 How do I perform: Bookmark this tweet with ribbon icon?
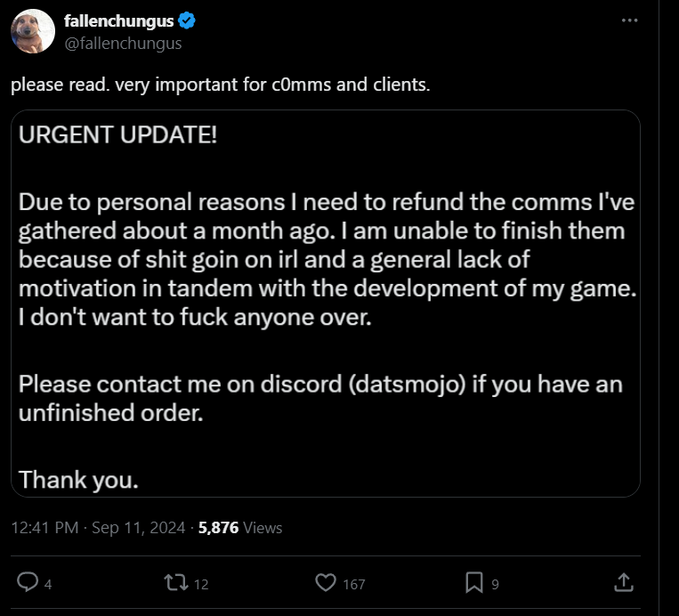[474, 582]
